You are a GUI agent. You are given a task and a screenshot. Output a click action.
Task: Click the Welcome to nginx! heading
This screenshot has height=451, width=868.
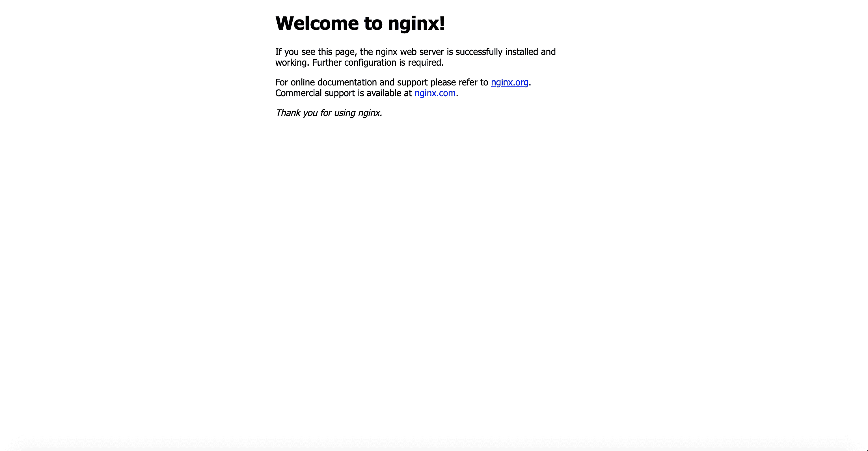point(360,23)
